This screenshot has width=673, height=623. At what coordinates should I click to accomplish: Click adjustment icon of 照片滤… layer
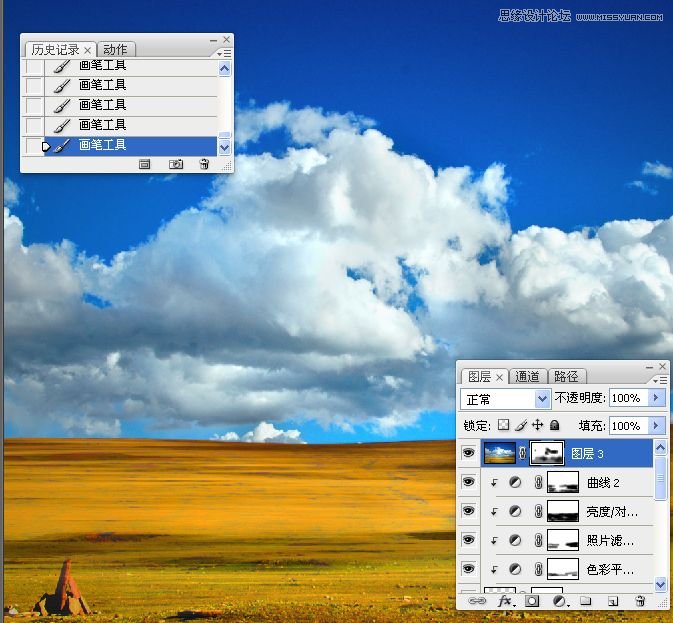[x=515, y=540]
